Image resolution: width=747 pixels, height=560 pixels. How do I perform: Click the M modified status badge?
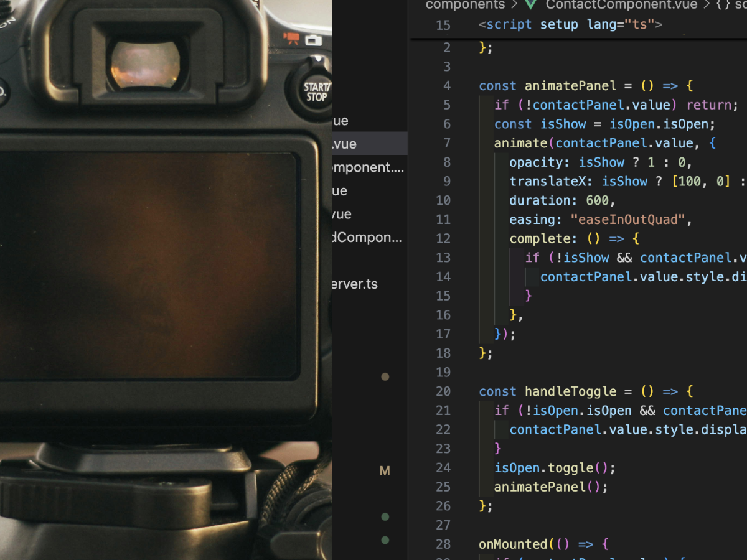tap(385, 471)
